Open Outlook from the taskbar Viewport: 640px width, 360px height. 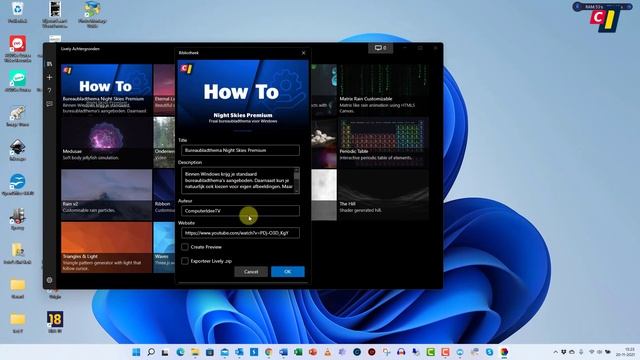[x=239, y=352]
